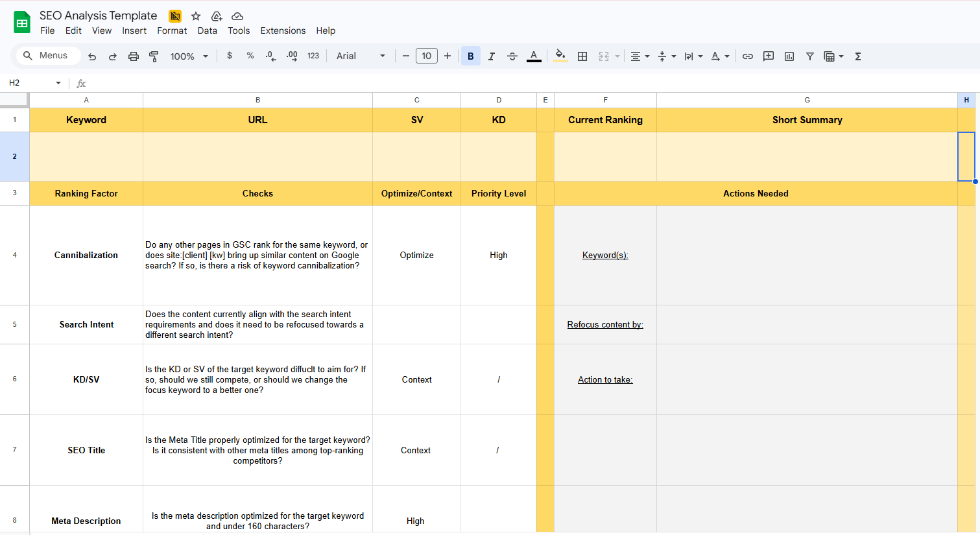The image size is (980, 535).
Task: Toggle italic formatting
Action: [492, 56]
